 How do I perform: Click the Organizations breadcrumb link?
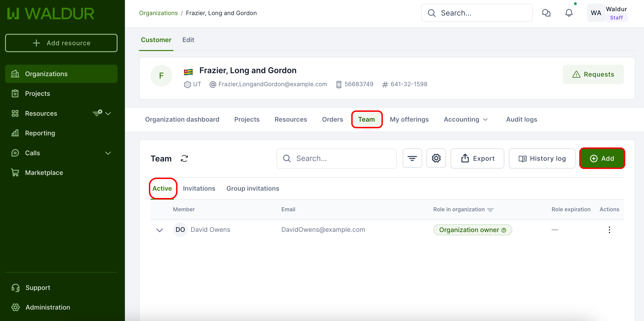pos(158,13)
